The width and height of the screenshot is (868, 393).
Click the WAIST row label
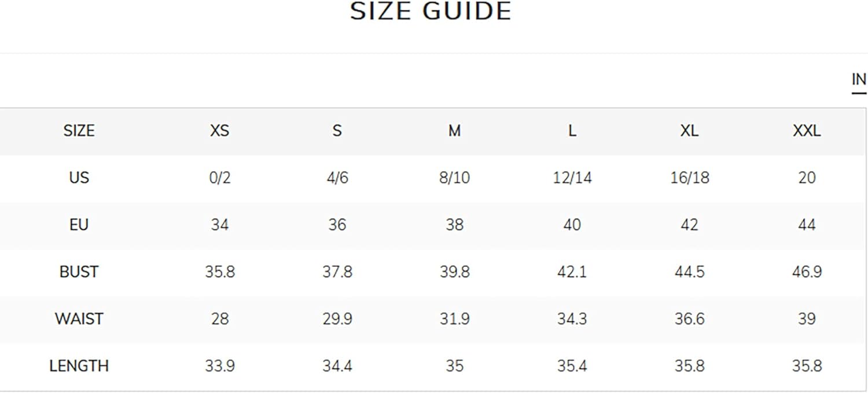pos(79,318)
